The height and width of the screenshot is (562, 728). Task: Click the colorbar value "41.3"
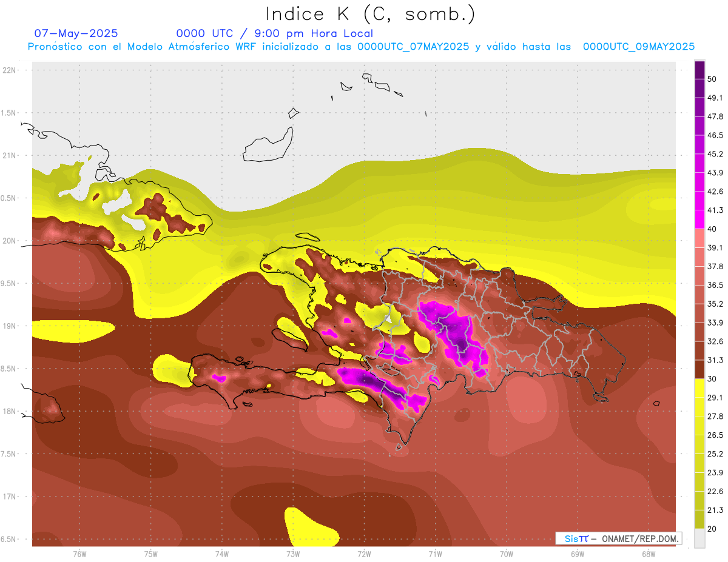[x=715, y=210]
